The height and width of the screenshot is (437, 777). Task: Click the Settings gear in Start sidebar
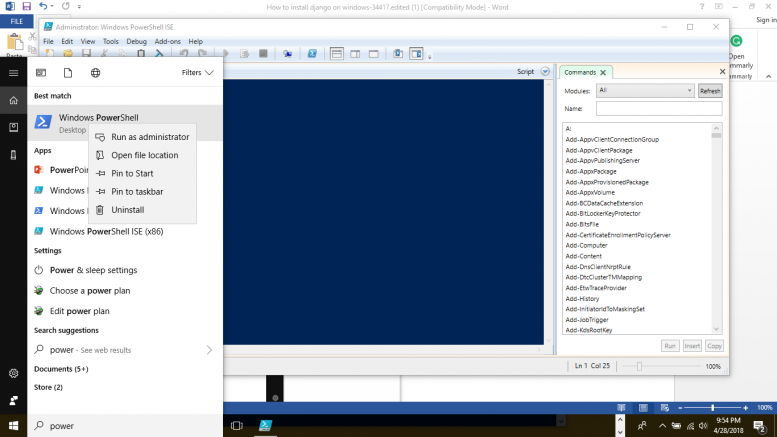[13, 373]
